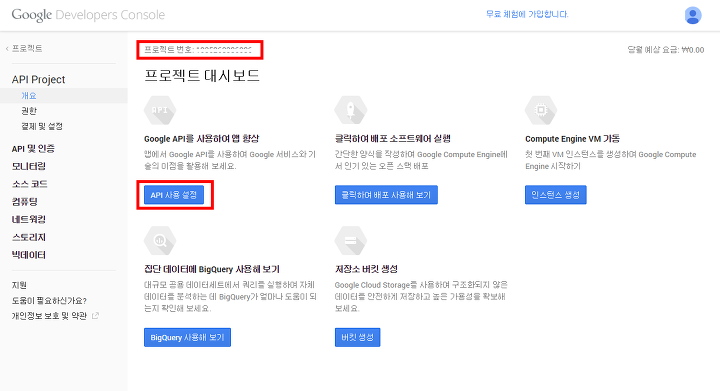Expand the 네트워킹 section
Image resolution: width=720 pixels, height=391 pixels.
tap(28, 219)
